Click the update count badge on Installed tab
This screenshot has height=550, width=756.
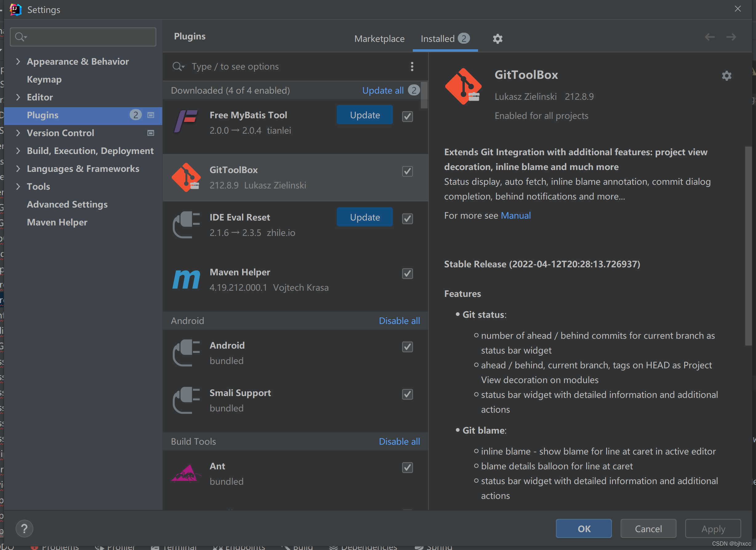(x=464, y=38)
